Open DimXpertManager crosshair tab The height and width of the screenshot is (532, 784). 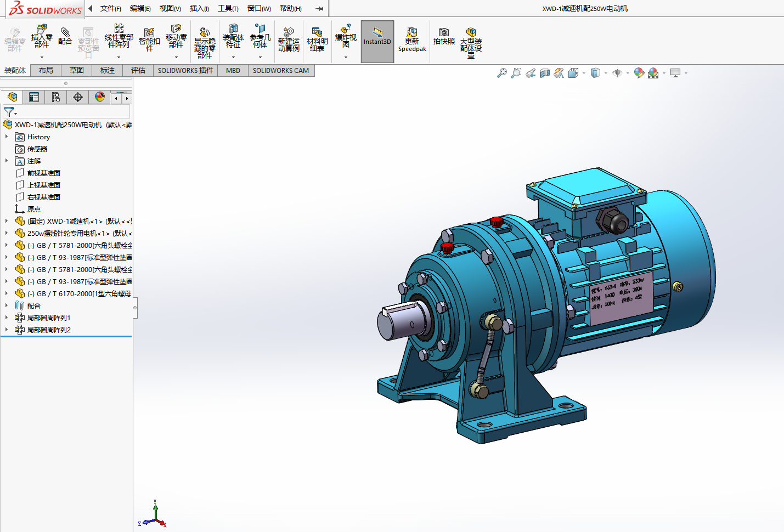[x=78, y=97]
